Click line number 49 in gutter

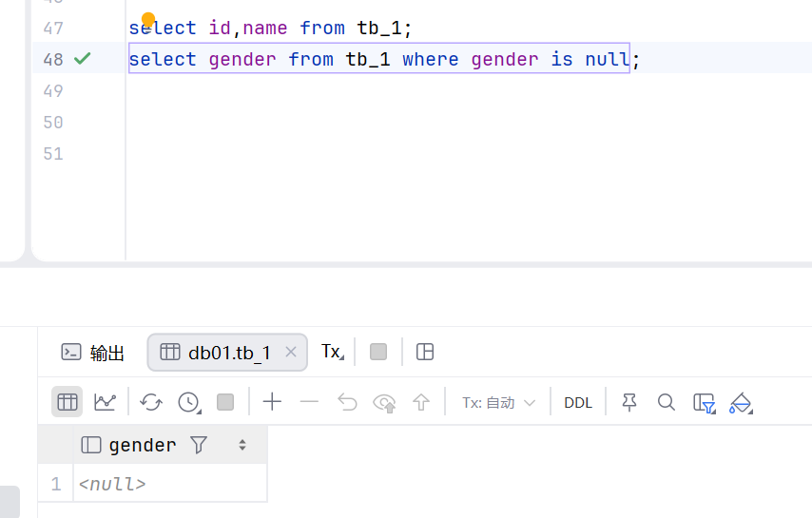pos(53,91)
